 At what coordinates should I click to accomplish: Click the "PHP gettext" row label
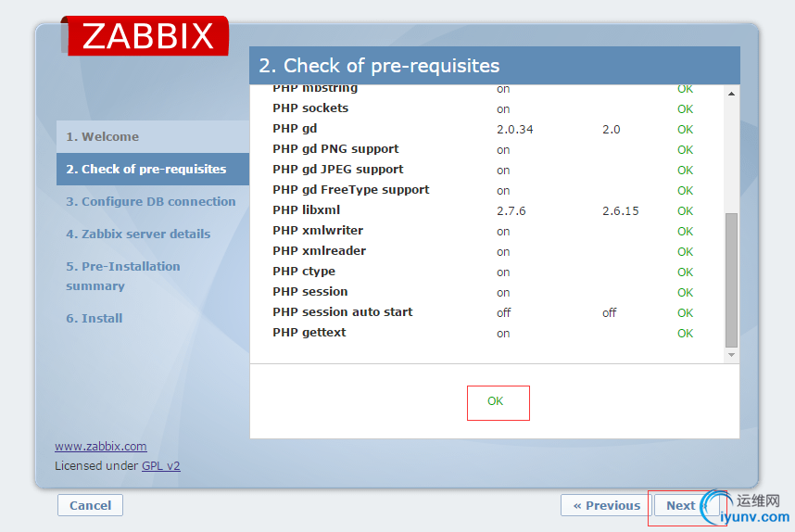pyautogui.click(x=309, y=333)
